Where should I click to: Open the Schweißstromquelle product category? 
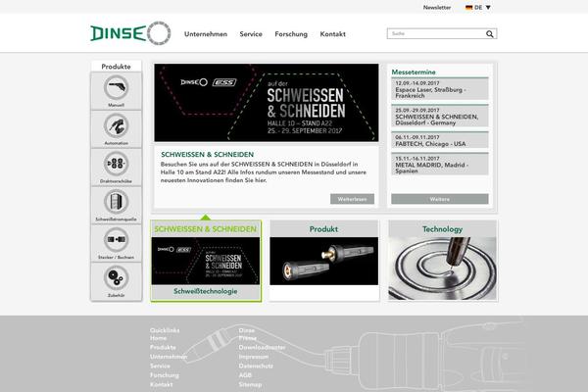click(116, 205)
